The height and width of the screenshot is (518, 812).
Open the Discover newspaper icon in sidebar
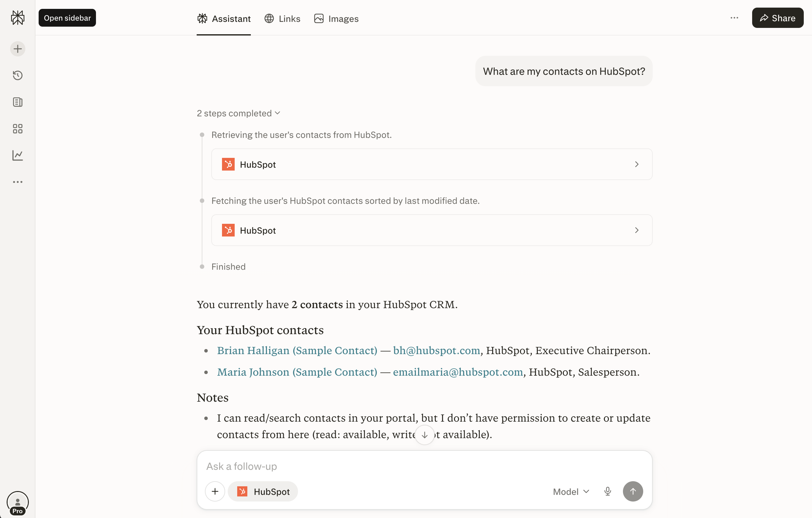(x=17, y=102)
